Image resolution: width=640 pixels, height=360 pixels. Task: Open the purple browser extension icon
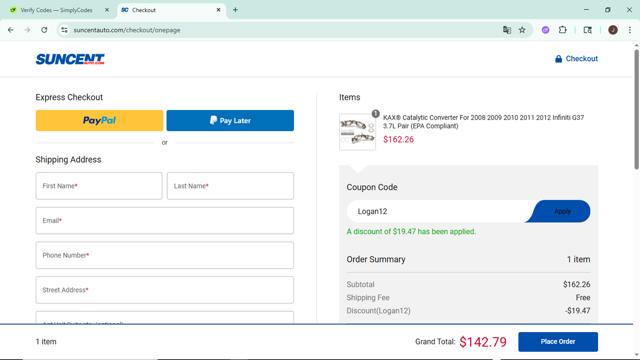click(545, 30)
